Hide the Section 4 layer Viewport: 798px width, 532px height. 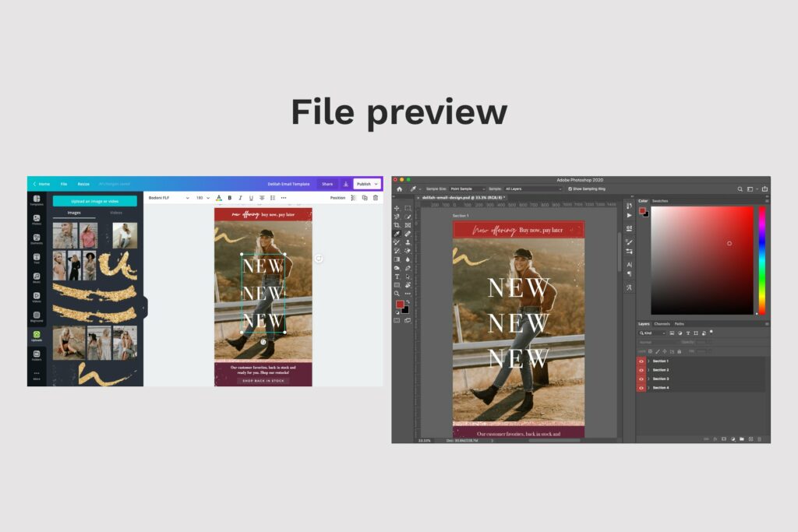641,387
